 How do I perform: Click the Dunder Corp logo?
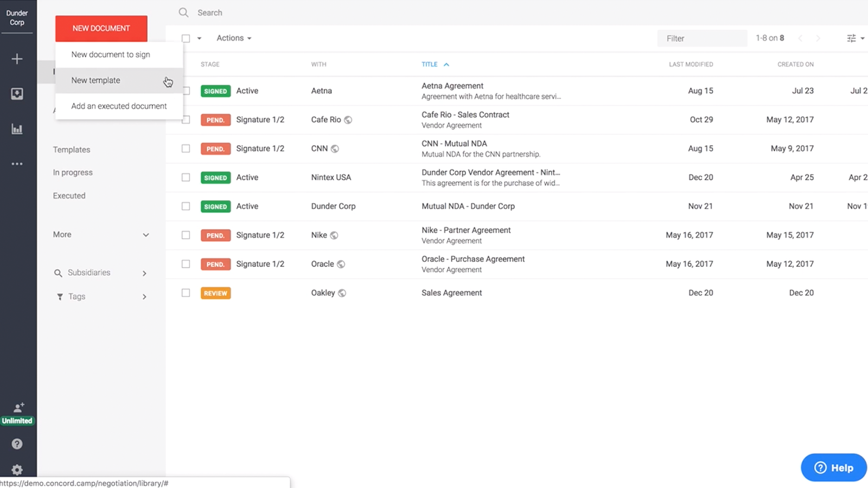click(17, 18)
